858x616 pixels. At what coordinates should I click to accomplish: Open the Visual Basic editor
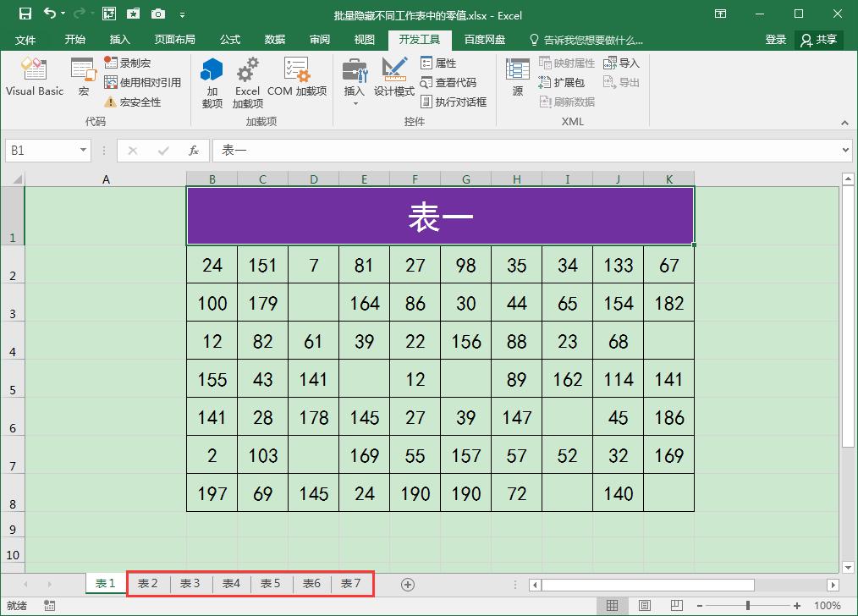pyautogui.click(x=34, y=79)
